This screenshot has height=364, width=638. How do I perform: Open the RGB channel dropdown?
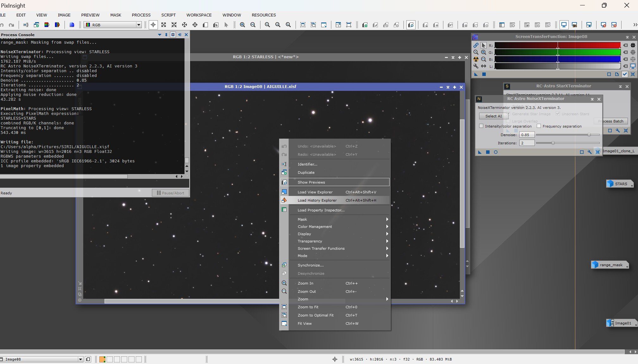click(138, 25)
